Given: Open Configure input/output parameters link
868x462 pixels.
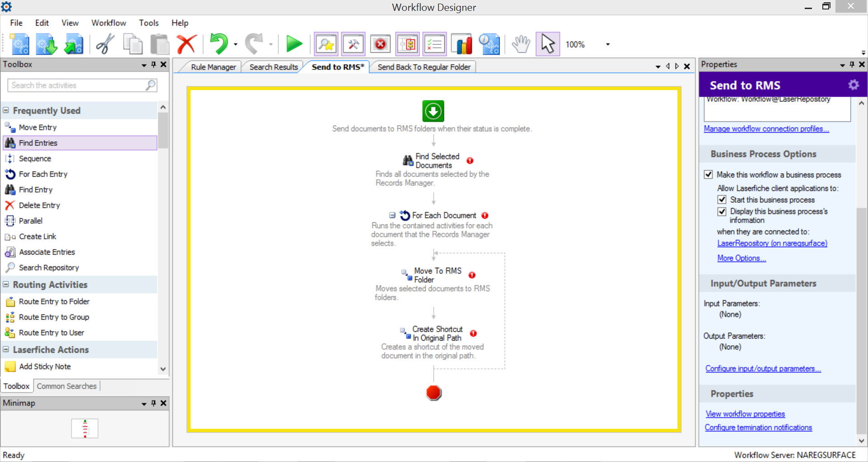Looking at the screenshot, I should pos(763,369).
